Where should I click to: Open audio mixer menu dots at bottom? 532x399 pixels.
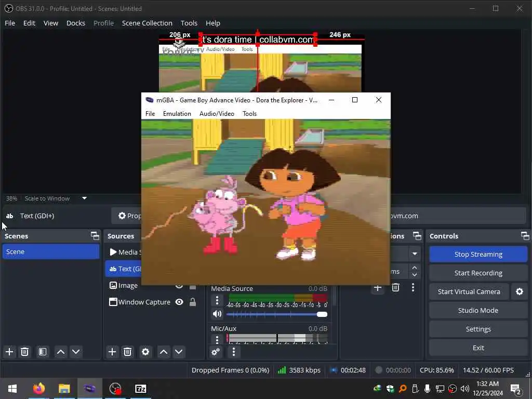coord(234,352)
